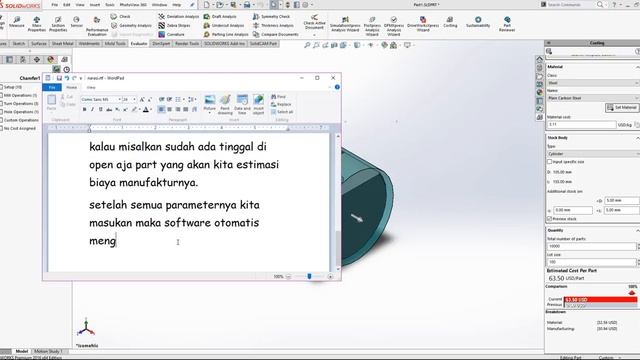640x360 pixels.
Task: Click Find in WordPad
Action: point(278,97)
